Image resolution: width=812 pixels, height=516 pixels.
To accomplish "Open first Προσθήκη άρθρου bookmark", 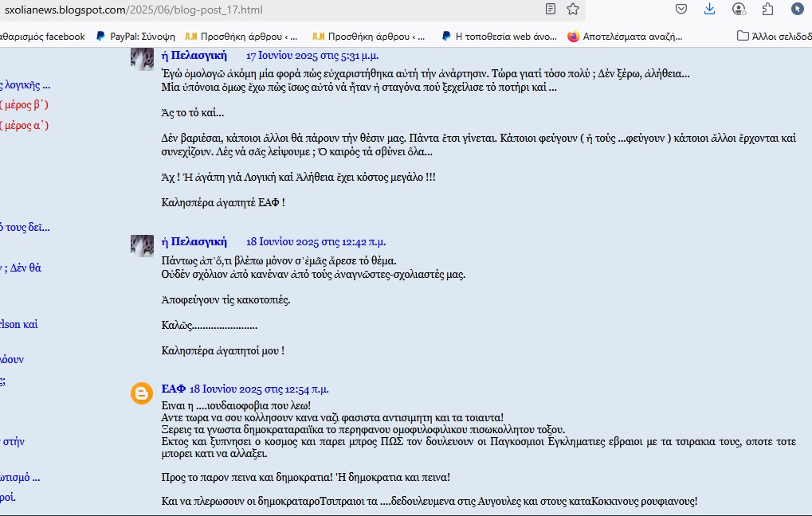I will click(x=241, y=36).
